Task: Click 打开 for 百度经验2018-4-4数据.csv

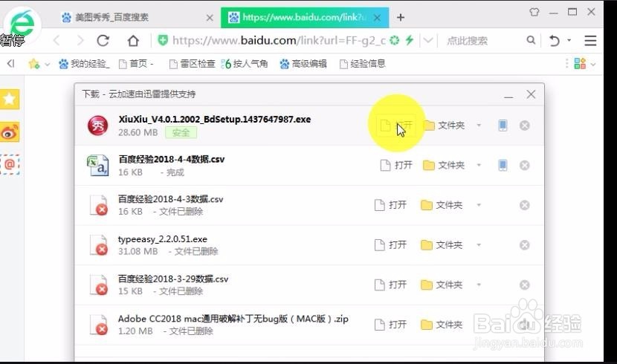Action: click(x=397, y=165)
